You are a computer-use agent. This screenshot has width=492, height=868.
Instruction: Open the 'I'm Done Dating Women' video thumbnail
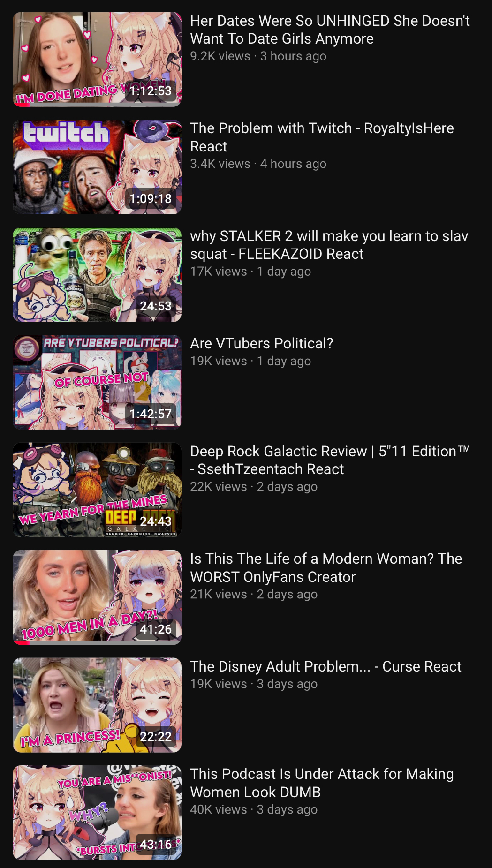click(97, 60)
